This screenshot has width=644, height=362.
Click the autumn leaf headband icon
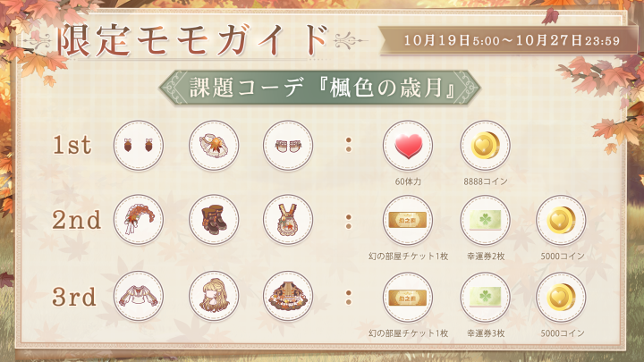tap(139, 220)
